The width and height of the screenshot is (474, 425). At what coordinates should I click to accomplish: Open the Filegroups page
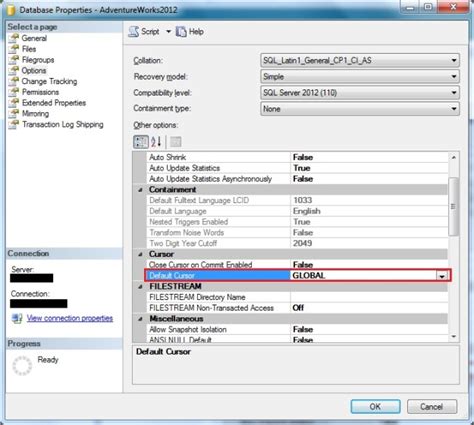(38, 60)
